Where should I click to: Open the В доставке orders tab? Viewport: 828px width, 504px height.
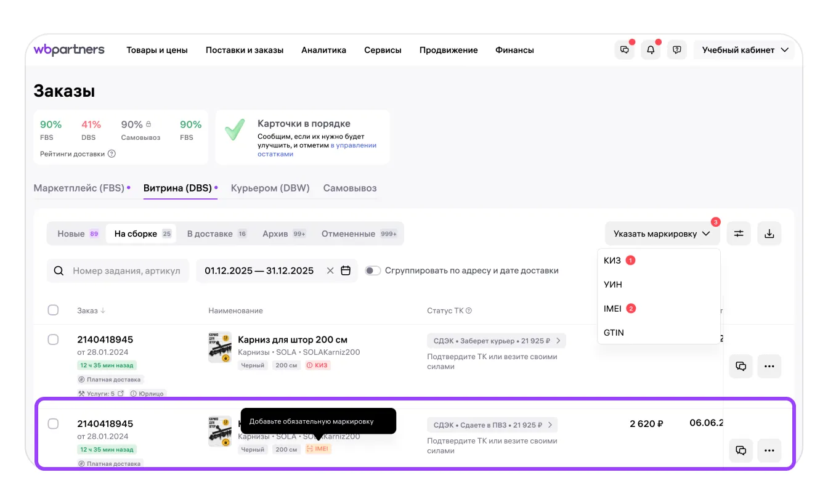click(x=209, y=234)
